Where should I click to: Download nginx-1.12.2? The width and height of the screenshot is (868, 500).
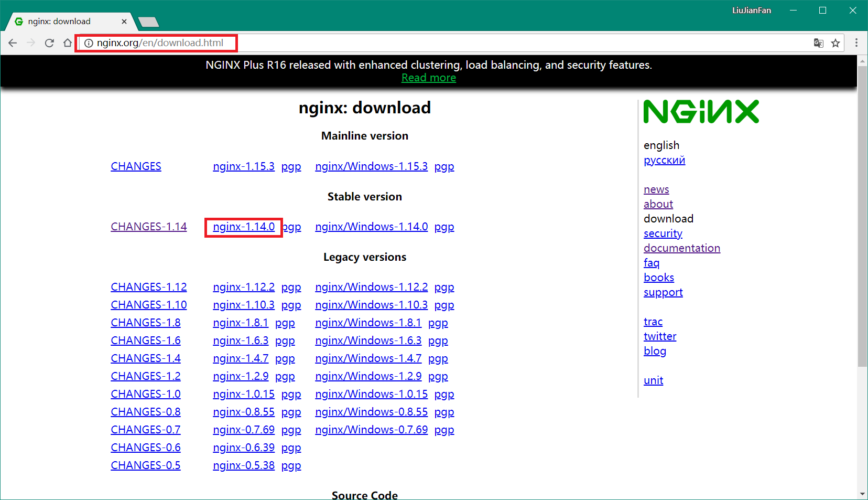(x=244, y=287)
